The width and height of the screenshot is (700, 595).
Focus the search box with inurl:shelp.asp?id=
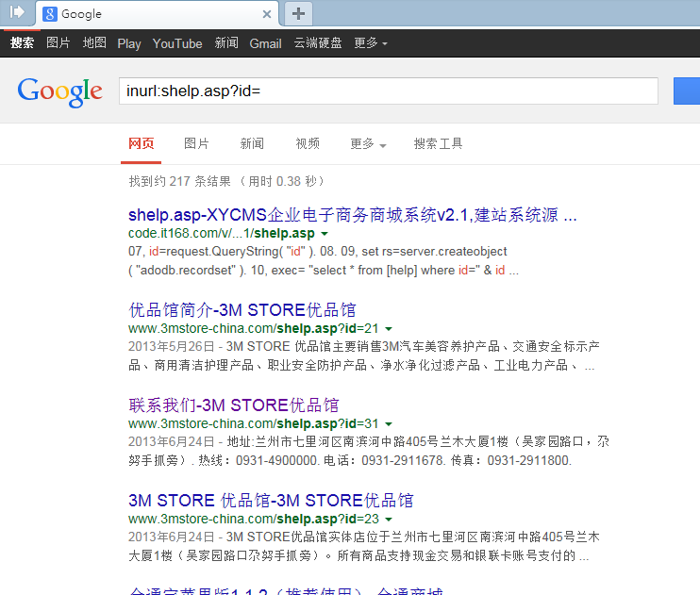(x=389, y=91)
